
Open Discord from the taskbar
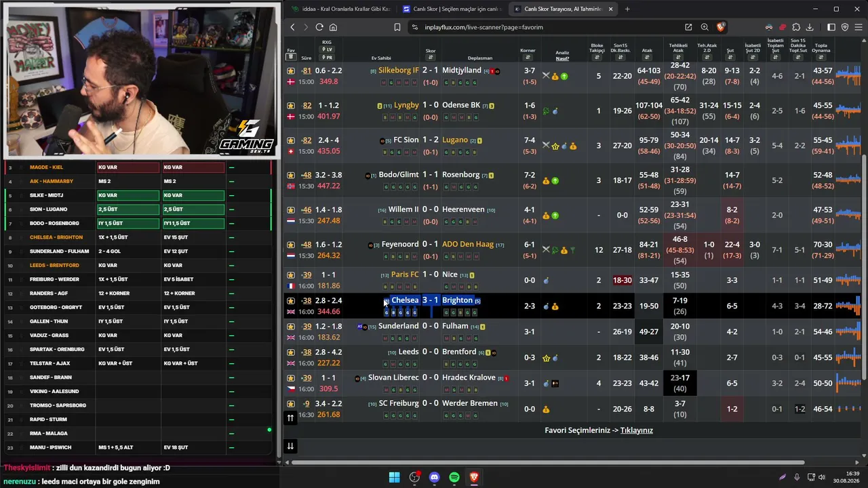click(x=434, y=477)
